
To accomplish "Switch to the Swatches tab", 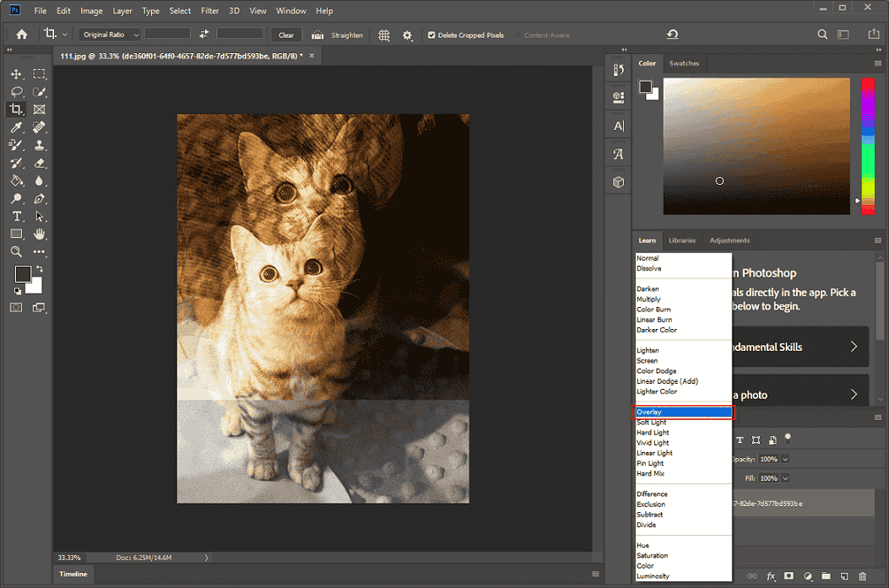I will click(684, 62).
